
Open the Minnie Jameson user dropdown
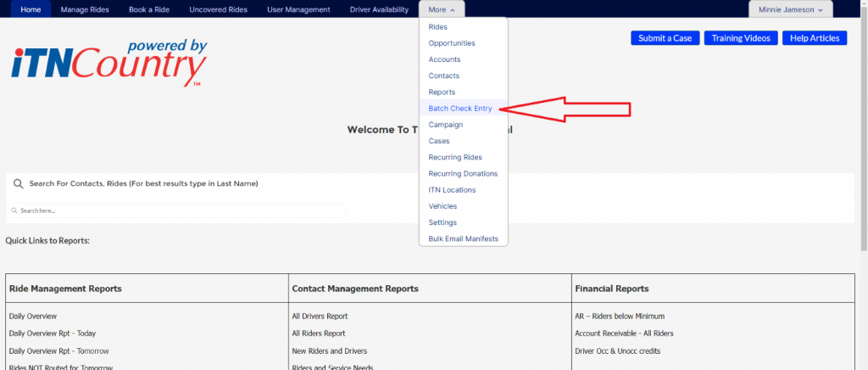coord(790,9)
